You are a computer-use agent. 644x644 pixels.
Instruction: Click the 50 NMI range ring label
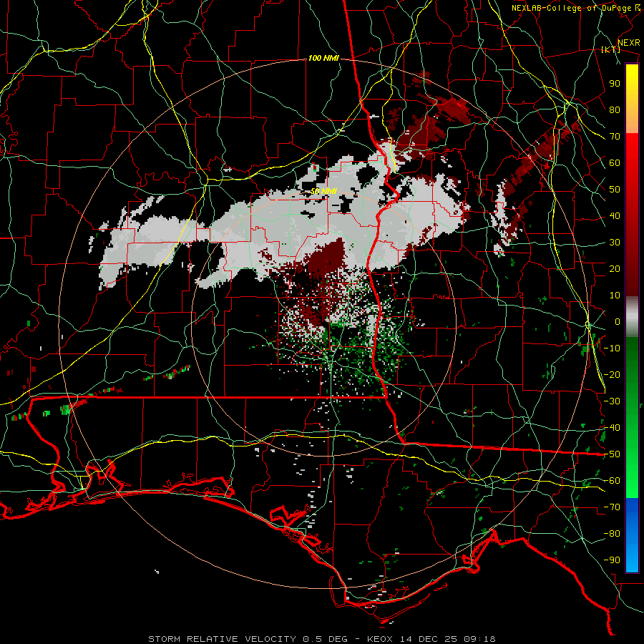point(323,191)
